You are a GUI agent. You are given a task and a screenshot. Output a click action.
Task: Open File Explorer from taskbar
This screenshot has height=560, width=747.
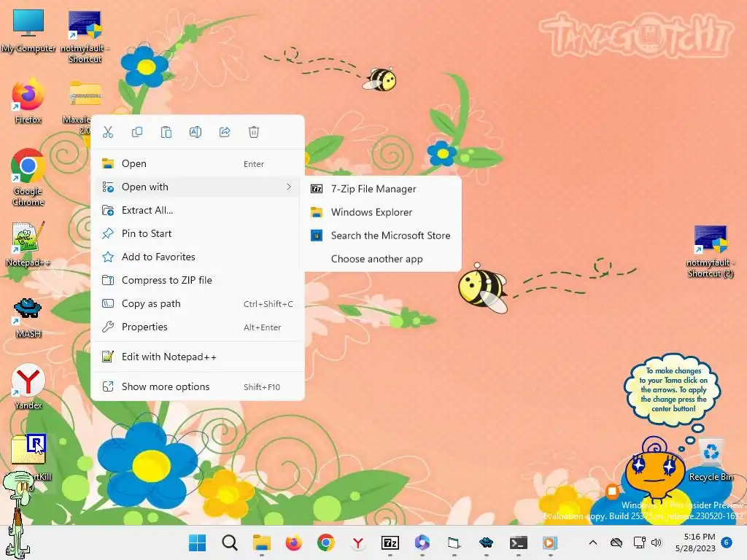tap(262, 542)
